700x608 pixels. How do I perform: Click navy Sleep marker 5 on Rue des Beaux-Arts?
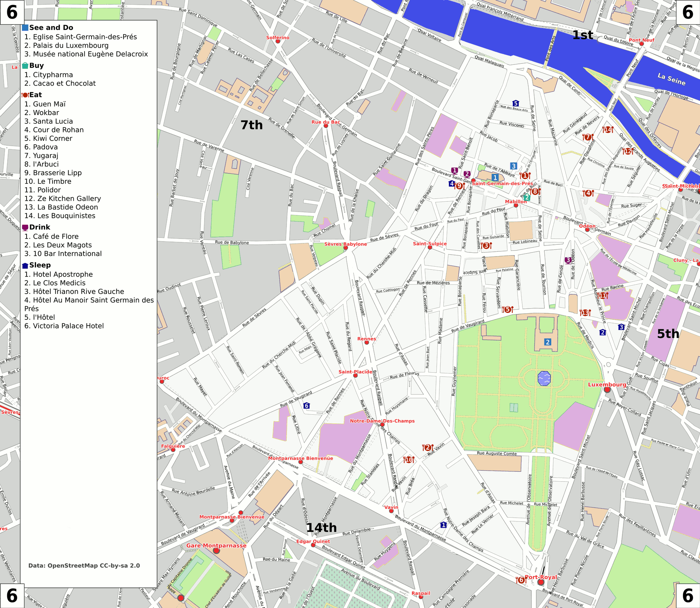516,103
